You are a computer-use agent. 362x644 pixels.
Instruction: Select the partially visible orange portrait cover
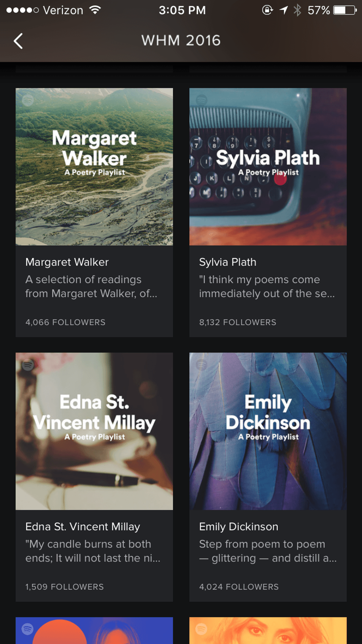pos(268,631)
